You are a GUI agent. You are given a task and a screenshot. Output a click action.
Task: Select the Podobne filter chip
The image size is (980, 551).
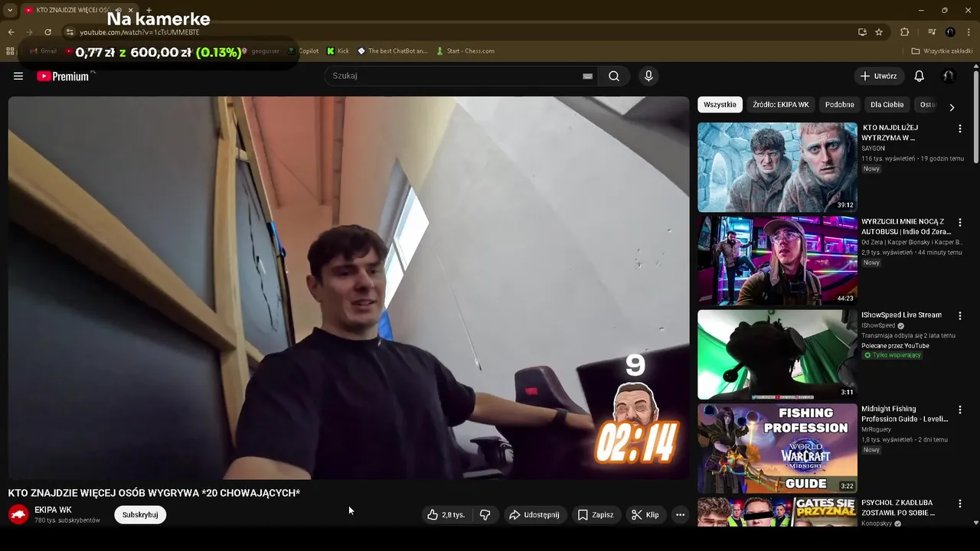click(839, 105)
